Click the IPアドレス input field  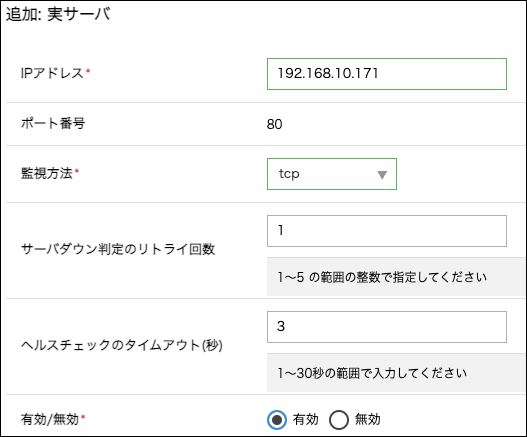(387, 74)
